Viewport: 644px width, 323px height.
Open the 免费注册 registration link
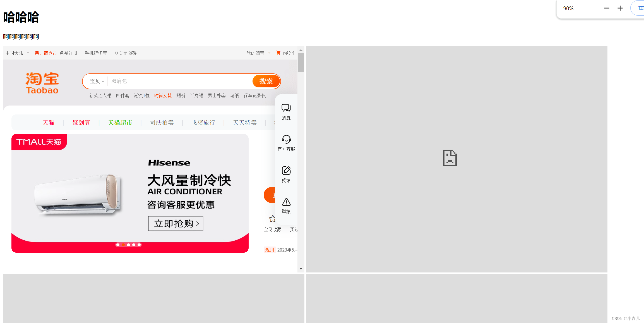click(69, 53)
